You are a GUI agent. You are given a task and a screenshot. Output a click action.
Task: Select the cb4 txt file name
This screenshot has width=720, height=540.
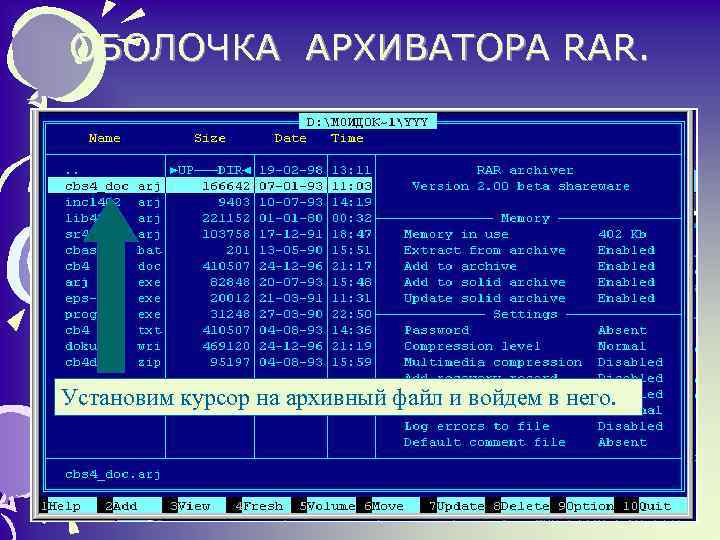point(112,330)
